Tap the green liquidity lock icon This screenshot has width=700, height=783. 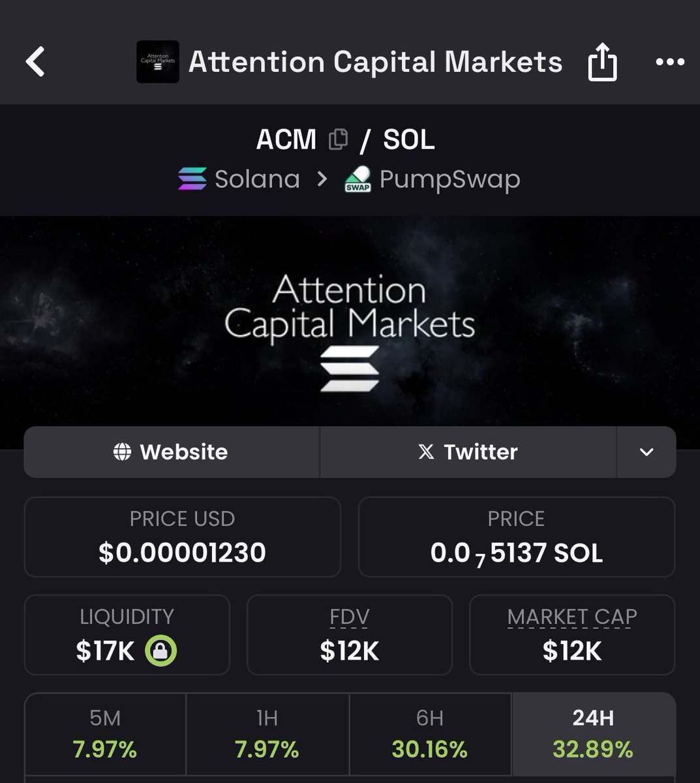[x=160, y=650]
